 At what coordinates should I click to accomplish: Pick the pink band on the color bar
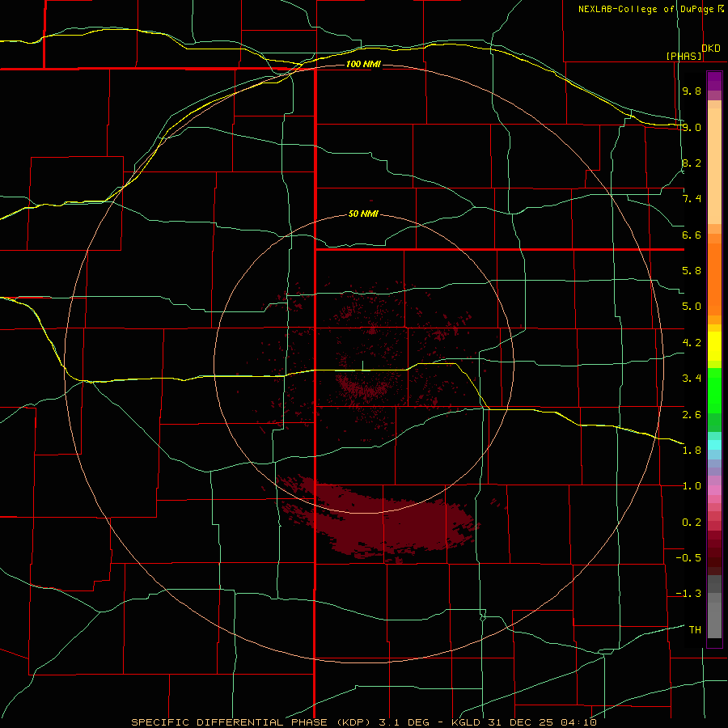coord(714,490)
